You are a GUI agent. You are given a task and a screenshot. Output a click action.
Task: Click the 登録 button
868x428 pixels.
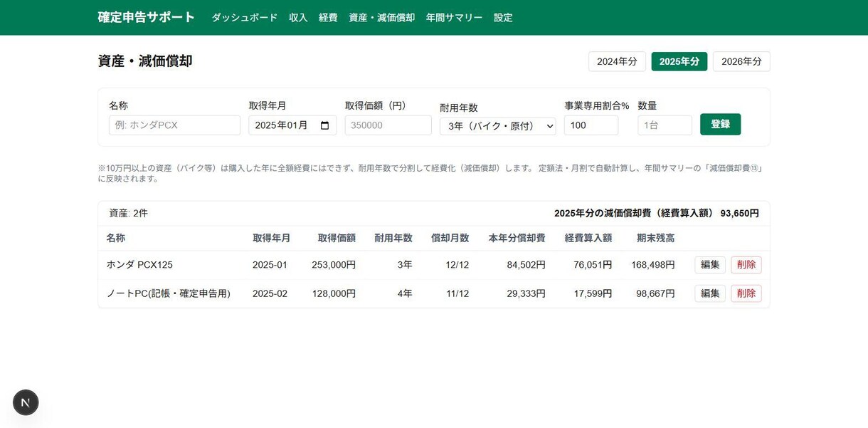pyautogui.click(x=720, y=124)
